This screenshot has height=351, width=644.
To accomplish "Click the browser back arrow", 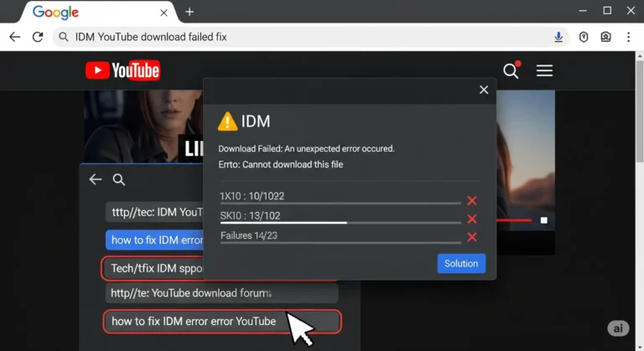I will (x=15, y=37).
